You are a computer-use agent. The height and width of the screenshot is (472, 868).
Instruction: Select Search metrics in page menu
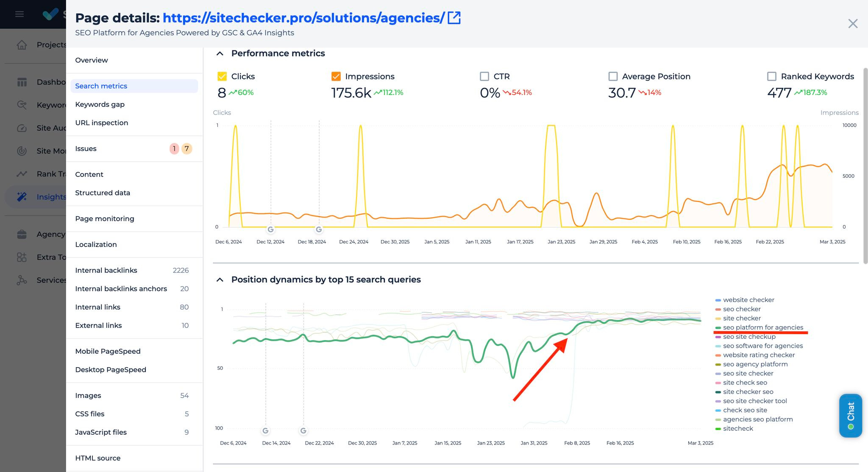coord(134,86)
